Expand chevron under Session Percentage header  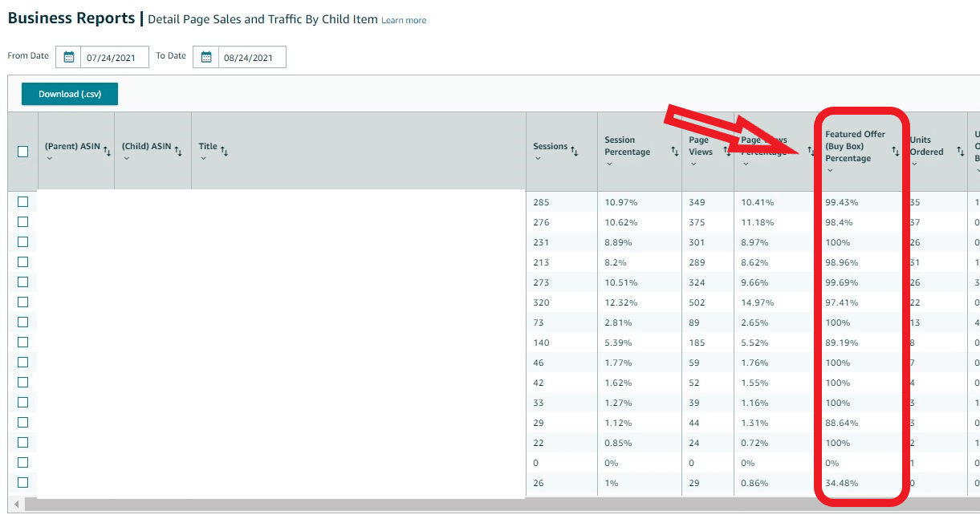click(x=609, y=164)
